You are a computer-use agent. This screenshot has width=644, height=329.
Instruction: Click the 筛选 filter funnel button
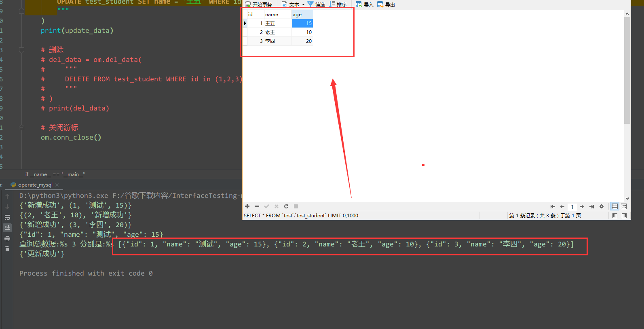(x=316, y=4)
